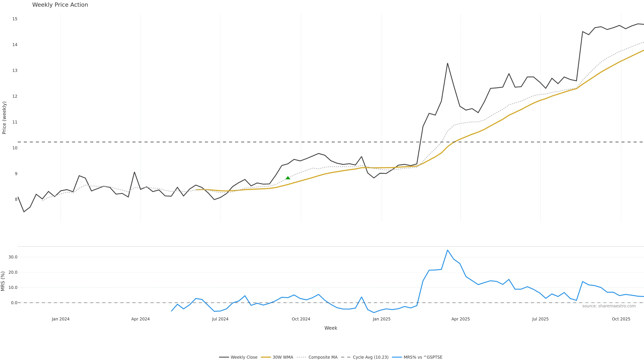
Task: Toggle the Composite MA legend label
Action: 323,357
